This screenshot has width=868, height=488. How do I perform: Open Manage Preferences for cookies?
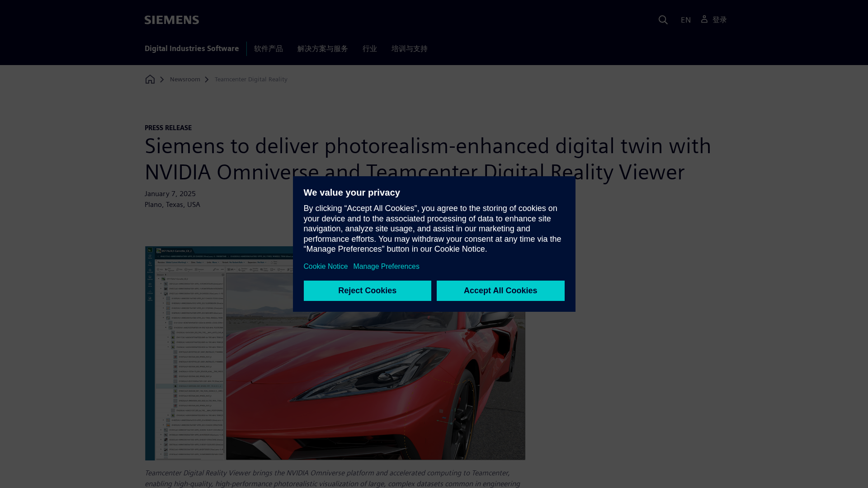pos(386,267)
